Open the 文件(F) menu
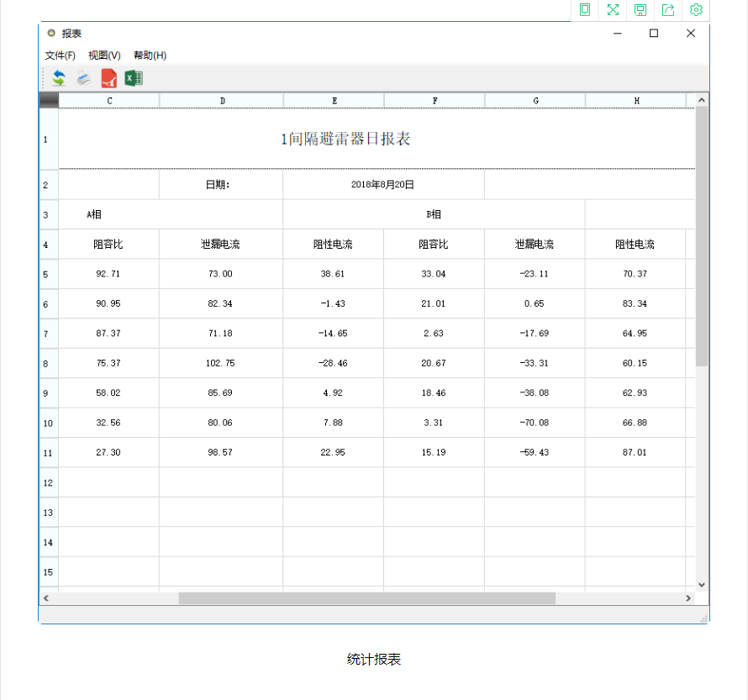 point(61,55)
